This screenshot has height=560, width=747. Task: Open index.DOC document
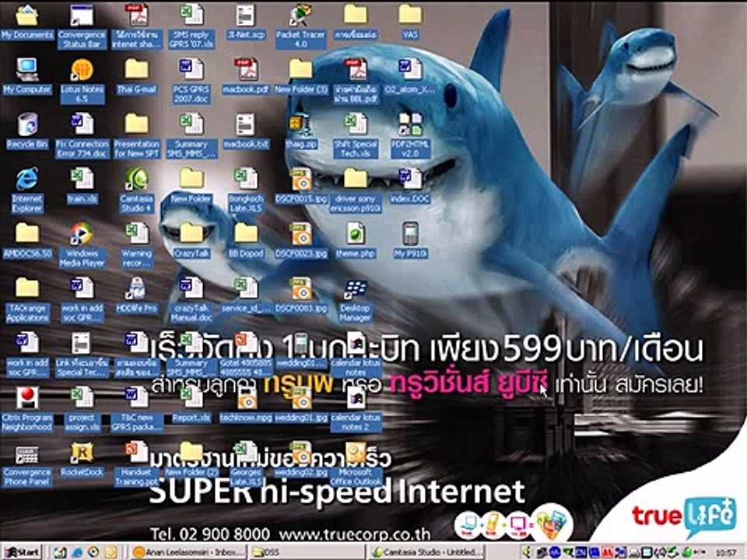pyautogui.click(x=410, y=187)
